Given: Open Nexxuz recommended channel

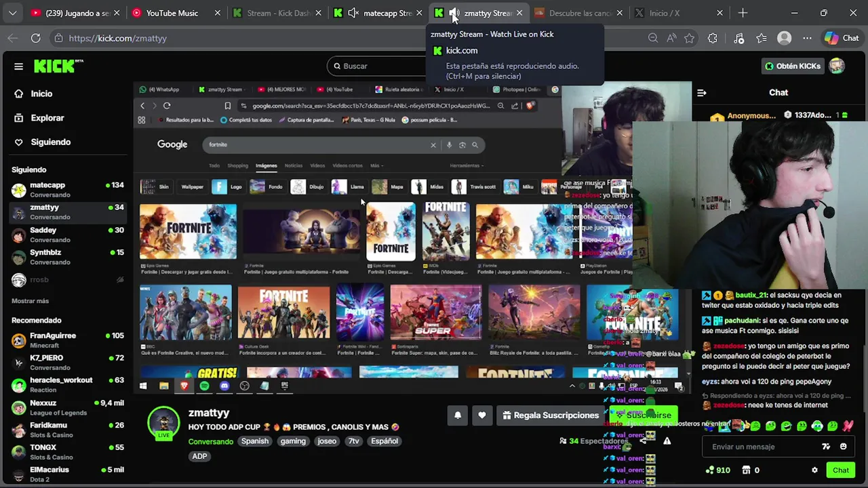Looking at the screenshot, I should 68,407.
